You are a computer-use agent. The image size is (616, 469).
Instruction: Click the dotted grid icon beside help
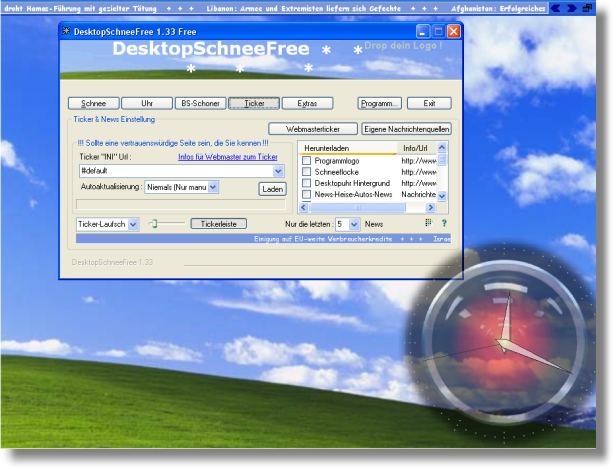[429, 224]
